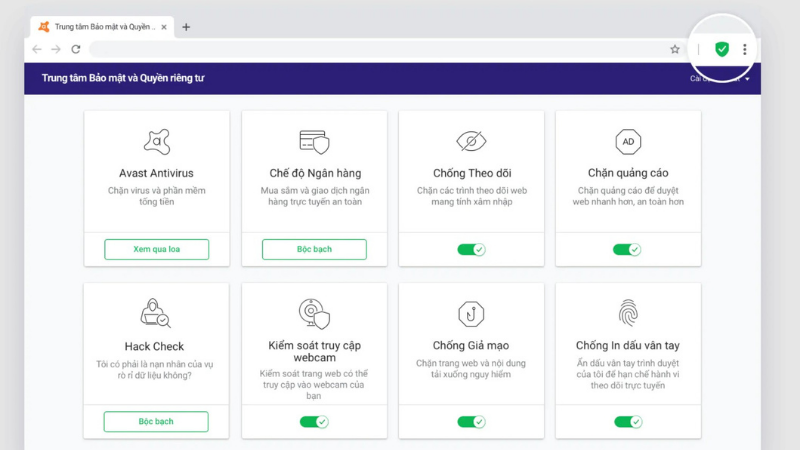The image size is (800, 450).
Task: Click 'Mua sắm và giao dịch ngân hàng' description
Action: pos(315,196)
